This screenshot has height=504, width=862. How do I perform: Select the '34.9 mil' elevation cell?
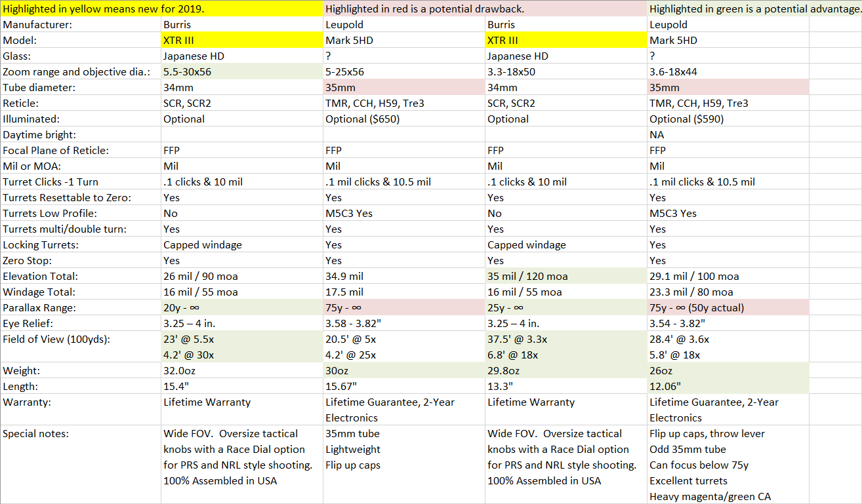coord(404,276)
